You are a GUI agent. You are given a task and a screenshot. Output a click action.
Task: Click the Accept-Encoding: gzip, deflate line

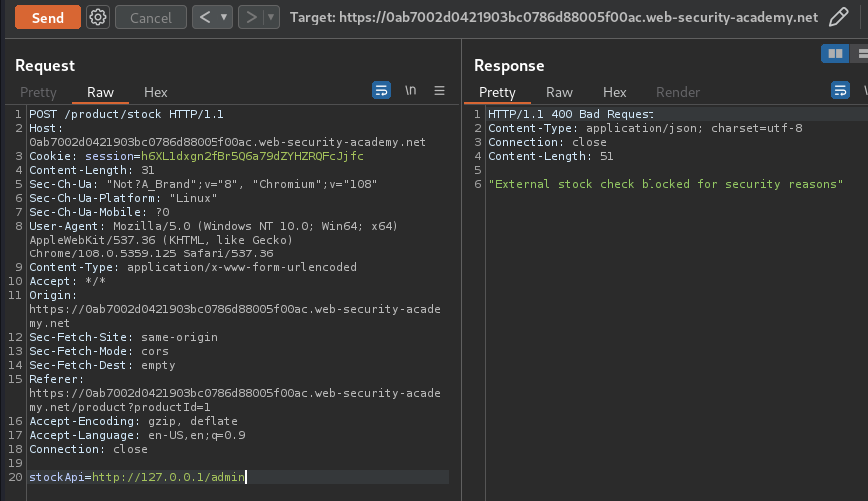click(x=134, y=421)
